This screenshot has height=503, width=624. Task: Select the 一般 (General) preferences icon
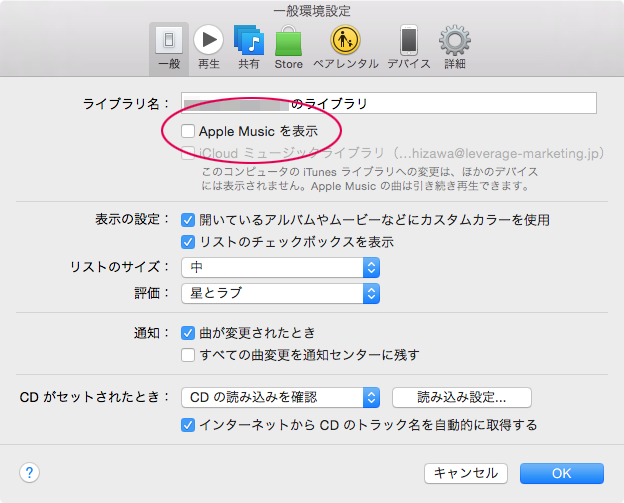[169, 48]
